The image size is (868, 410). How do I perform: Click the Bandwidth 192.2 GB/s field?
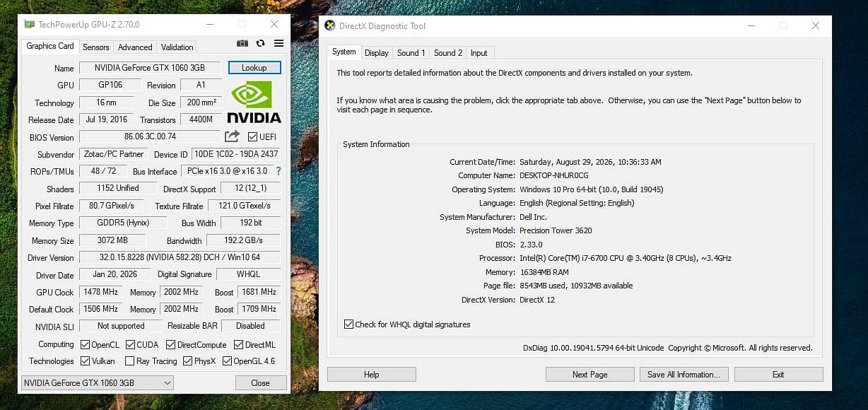(x=243, y=240)
